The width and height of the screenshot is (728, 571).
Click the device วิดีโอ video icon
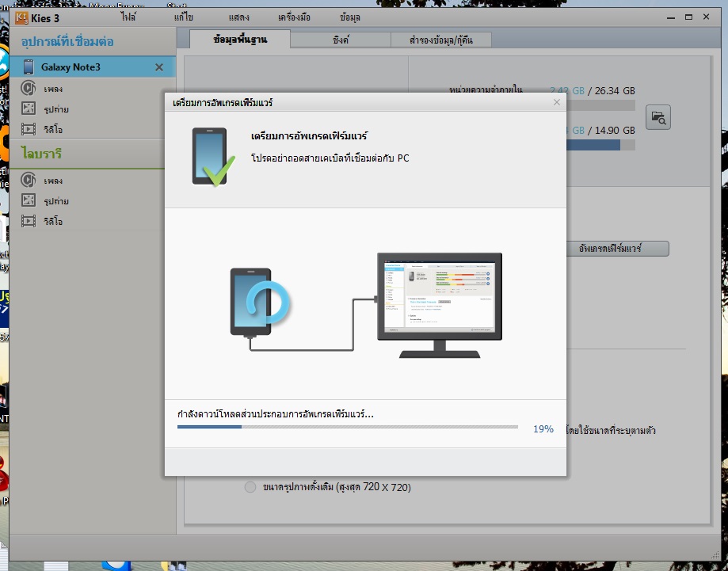29,129
